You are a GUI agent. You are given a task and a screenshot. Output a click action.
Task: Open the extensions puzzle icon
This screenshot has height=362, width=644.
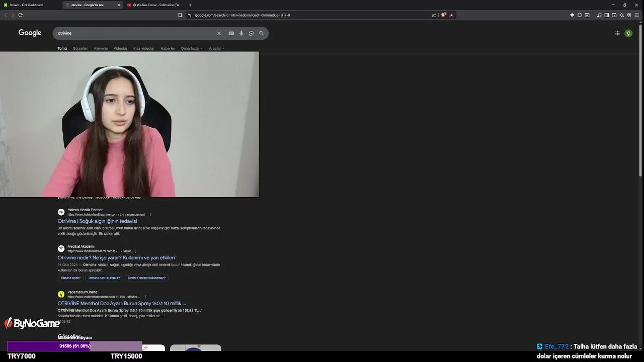click(x=580, y=15)
